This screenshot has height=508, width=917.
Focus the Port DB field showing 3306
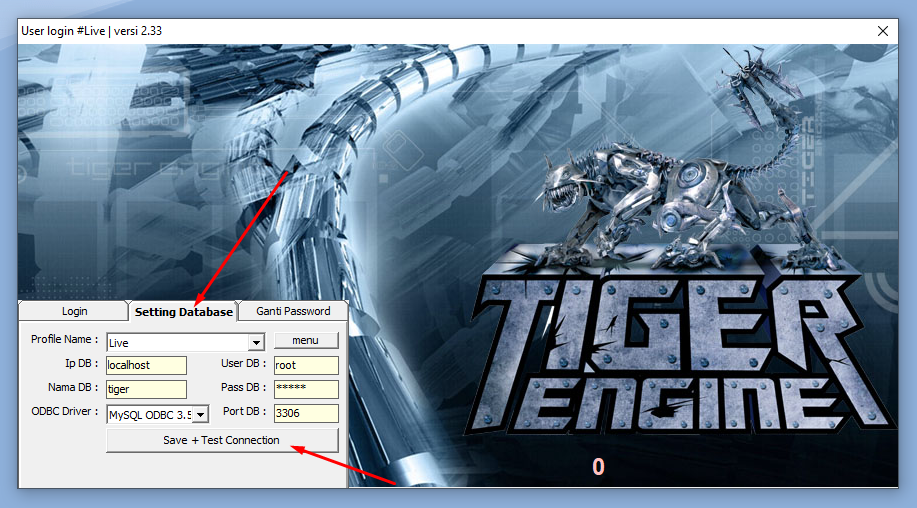coord(305,413)
